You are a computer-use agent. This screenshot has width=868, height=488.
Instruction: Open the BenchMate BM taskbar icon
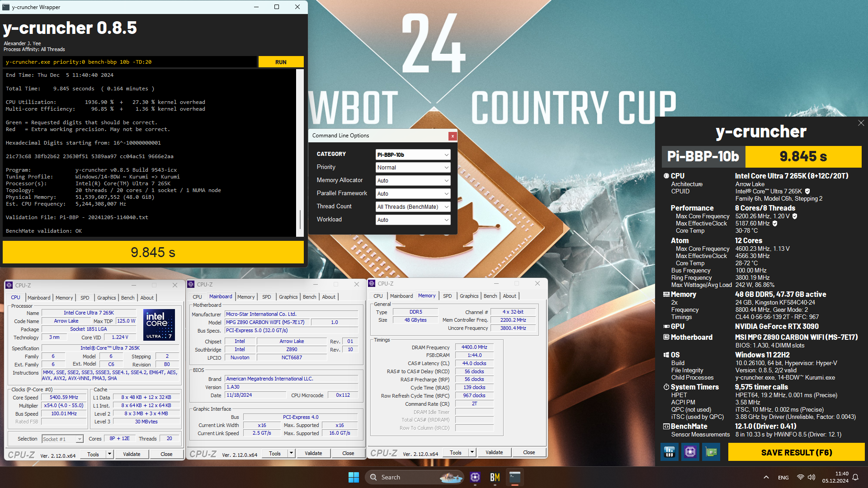[495, 477]
